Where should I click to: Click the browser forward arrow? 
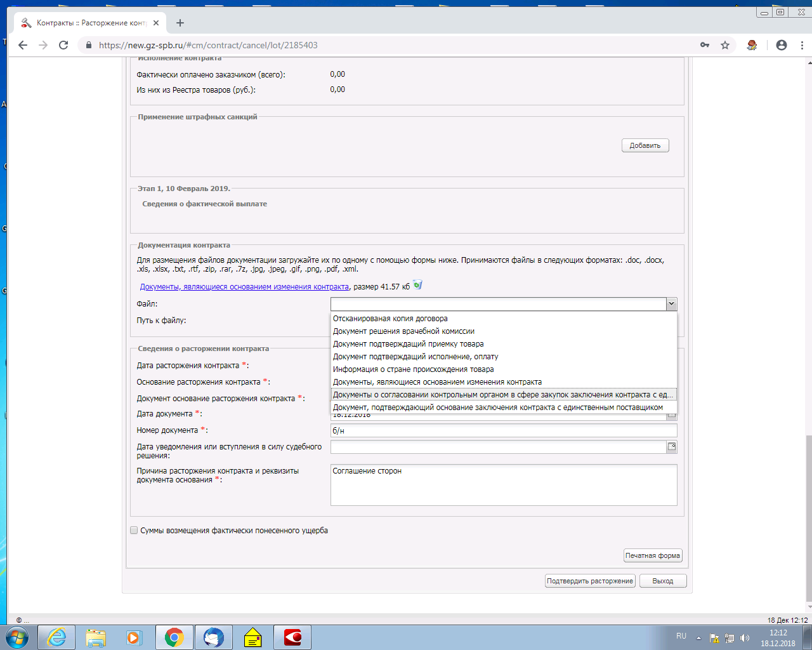pyautogui.click(x=43, y=45)
